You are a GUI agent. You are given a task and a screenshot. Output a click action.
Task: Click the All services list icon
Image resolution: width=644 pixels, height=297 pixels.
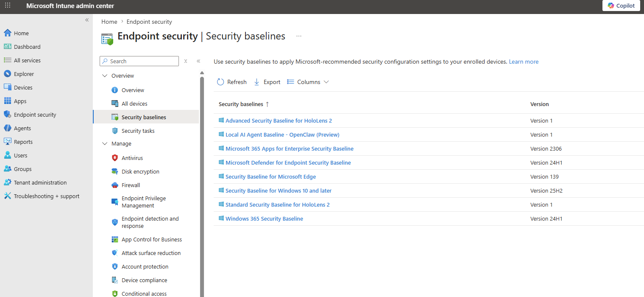pos(7,60)
